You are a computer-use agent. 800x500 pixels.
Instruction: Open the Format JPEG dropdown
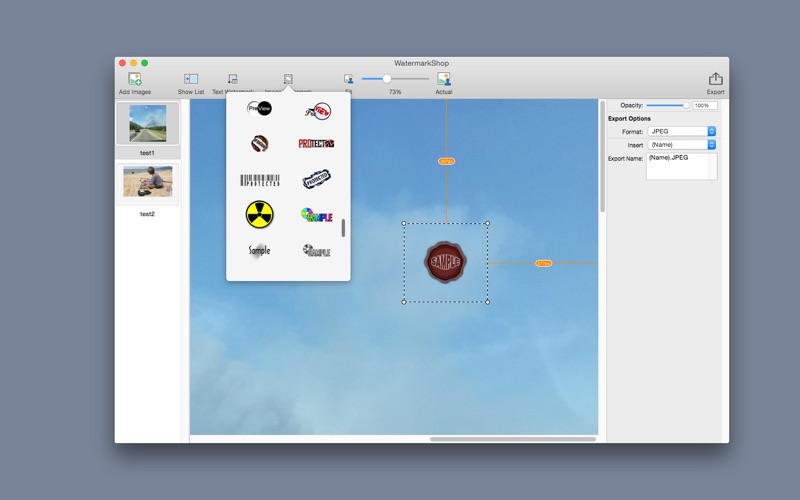682,132
